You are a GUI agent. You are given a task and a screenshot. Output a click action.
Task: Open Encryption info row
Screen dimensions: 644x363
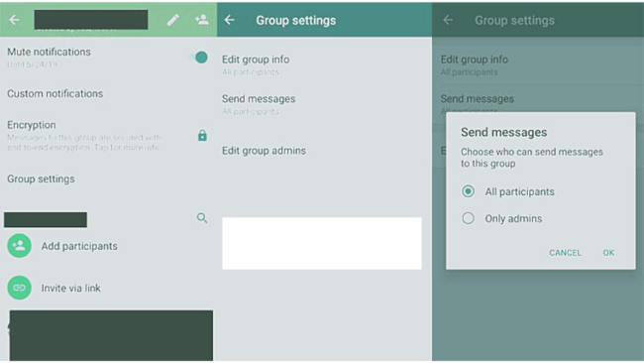[107, 136]
